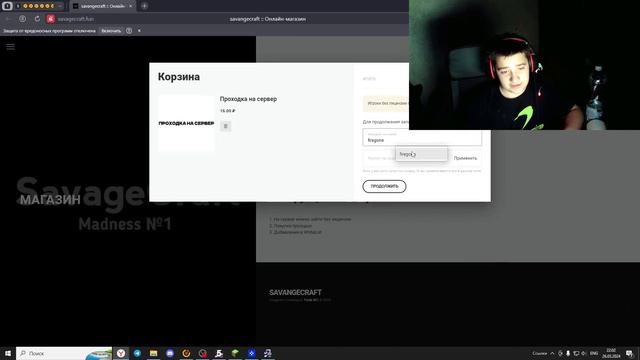Click the Проходка на сервер item title
Image resolution: width=640 pixels, height=360 pixels.
[248, 99]
